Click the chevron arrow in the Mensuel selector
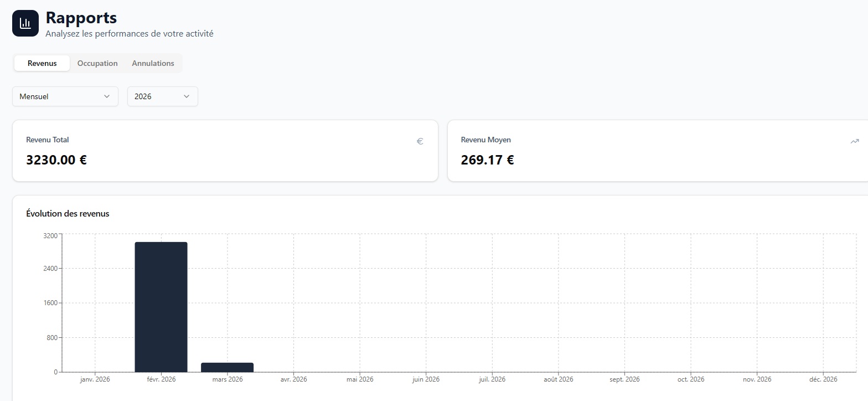 (107, 96)
